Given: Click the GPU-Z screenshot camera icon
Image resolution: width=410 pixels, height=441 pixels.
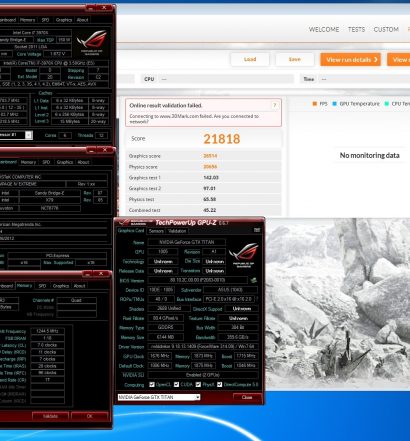Looking at the screenshot, I should click(257, 230).
